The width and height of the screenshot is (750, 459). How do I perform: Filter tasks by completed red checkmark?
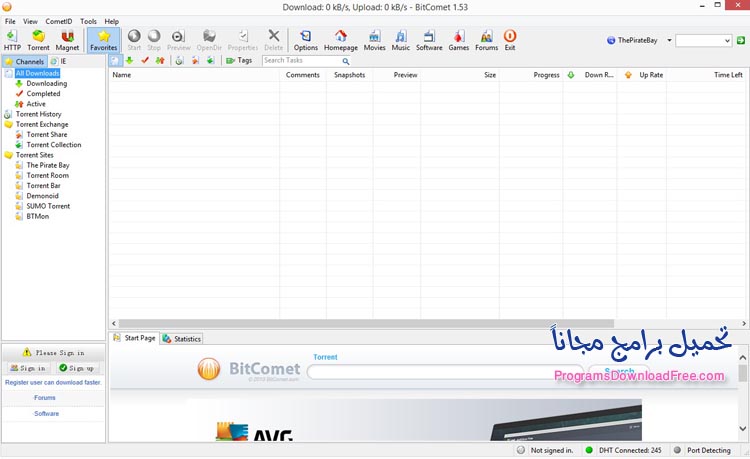click(x=145, y=60)
